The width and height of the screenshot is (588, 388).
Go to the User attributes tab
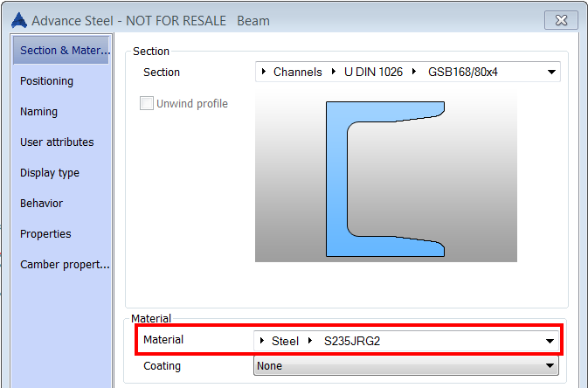(57, 142)
